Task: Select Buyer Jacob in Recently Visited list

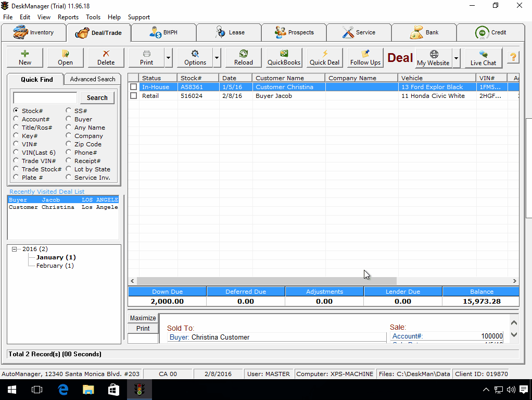Action: coord(64,200)
